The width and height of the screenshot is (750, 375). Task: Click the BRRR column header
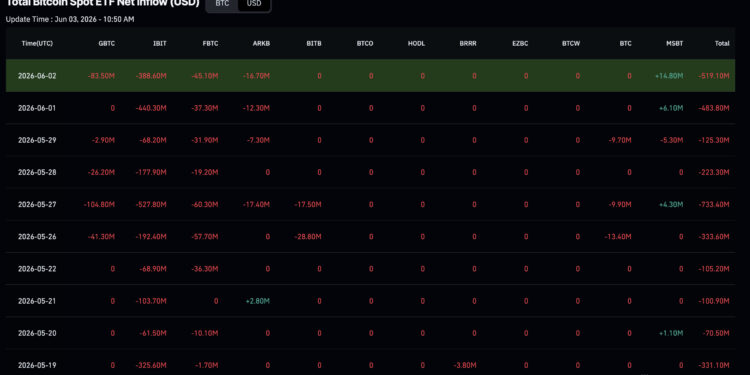tap(468, 44)
